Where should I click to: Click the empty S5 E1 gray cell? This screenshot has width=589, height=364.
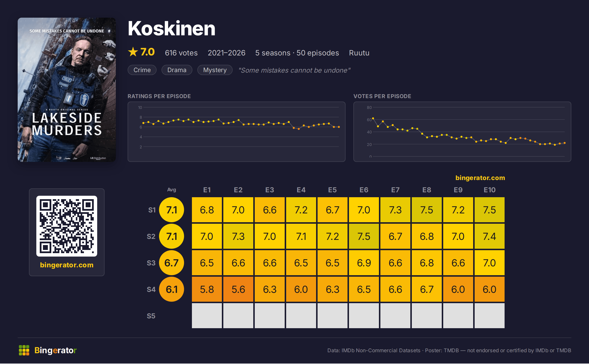click(207, 316)
